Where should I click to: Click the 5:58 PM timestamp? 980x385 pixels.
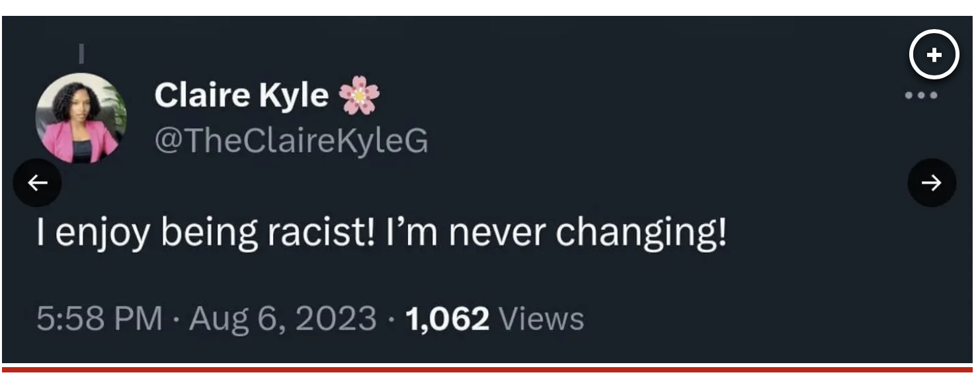coord(99,318)
